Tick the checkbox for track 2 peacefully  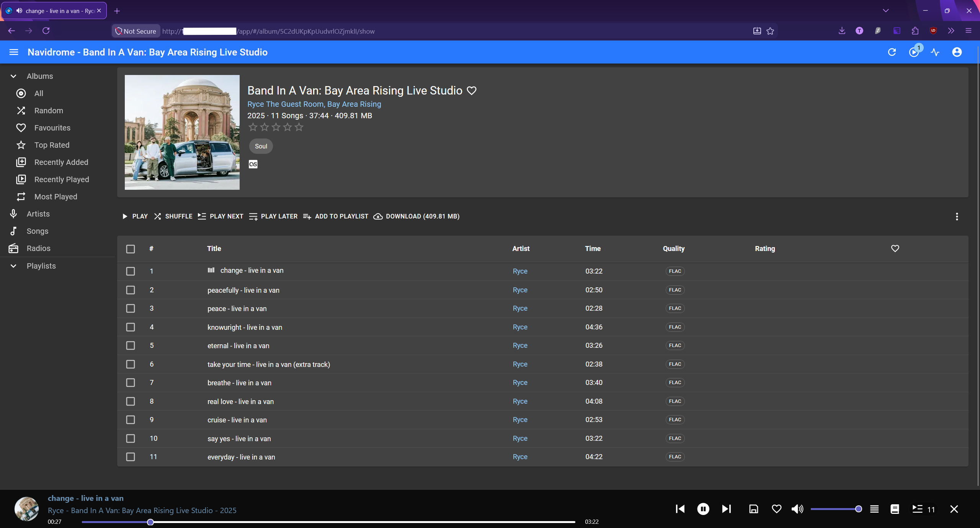[131, 290]
